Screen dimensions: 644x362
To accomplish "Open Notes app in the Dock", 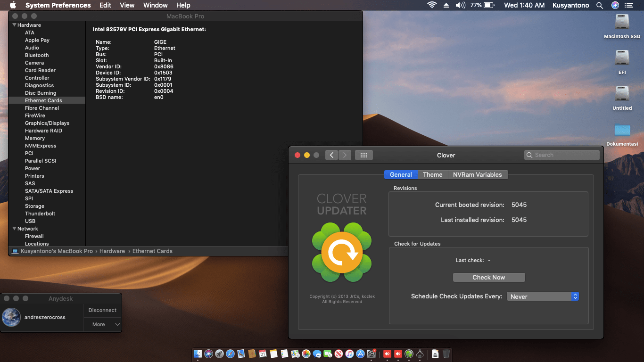I will tap(274, 354).
